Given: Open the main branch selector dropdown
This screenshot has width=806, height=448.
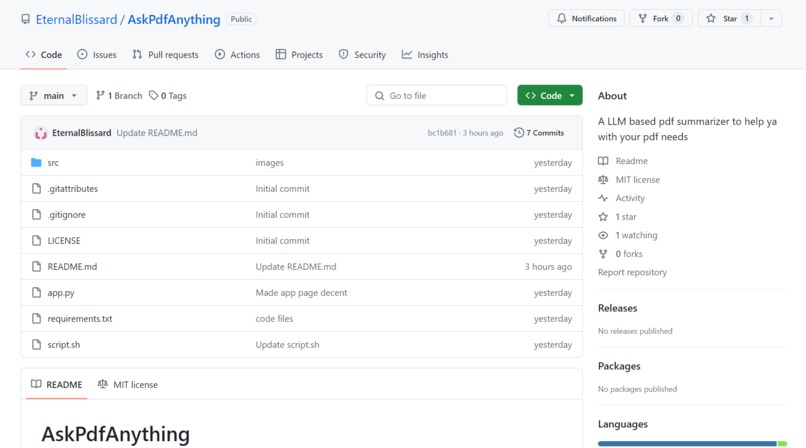Looking at the screenshot, I should point(53,96).
